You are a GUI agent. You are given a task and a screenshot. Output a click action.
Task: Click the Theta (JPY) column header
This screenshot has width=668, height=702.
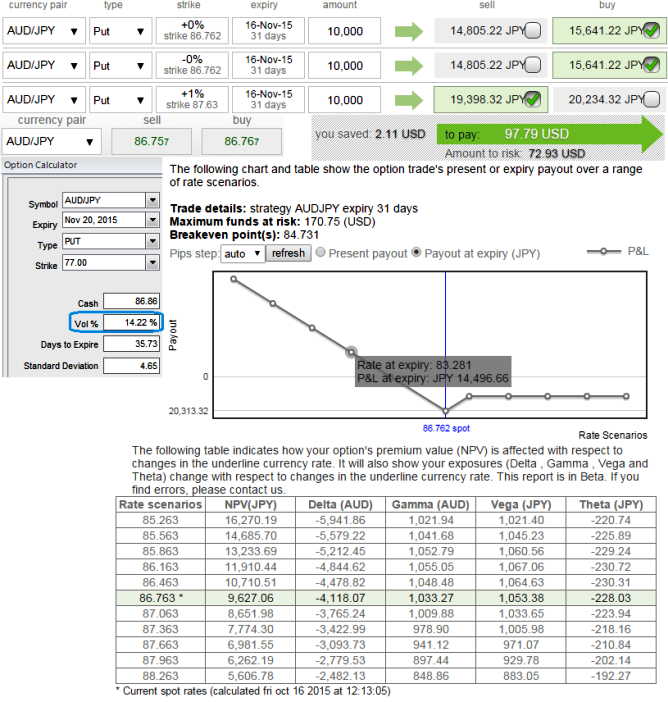pos(611,505)
